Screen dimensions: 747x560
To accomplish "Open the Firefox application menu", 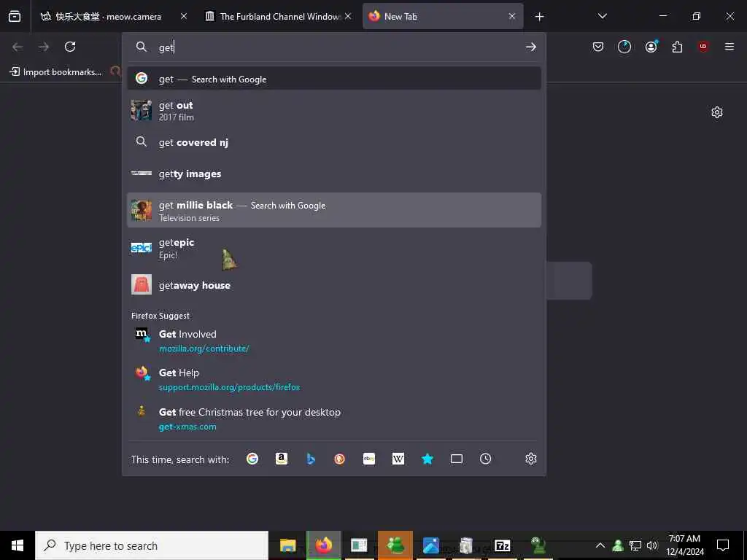I will click(729, 47).
